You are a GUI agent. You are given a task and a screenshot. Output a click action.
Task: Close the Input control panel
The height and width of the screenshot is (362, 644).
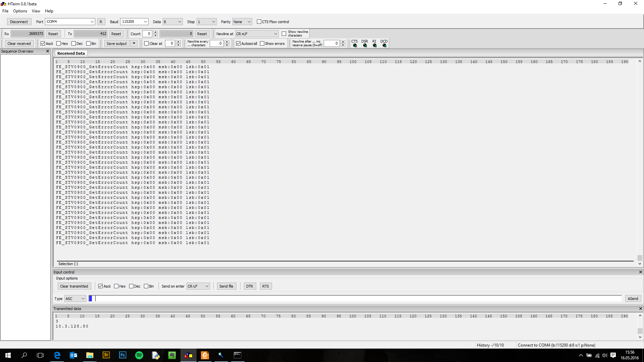[x=640, y=272]
